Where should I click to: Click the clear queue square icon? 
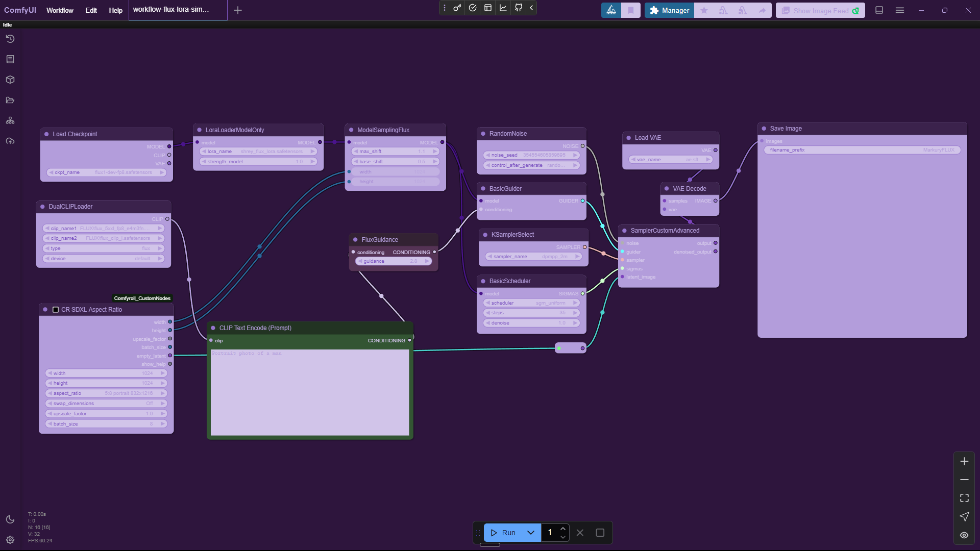click(x=600, y=533)
